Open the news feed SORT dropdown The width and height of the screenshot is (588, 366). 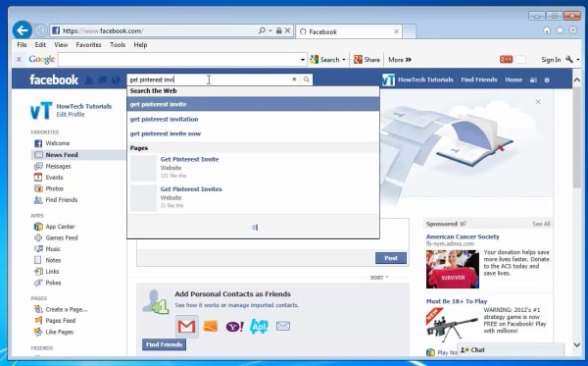tap(379, 278)
